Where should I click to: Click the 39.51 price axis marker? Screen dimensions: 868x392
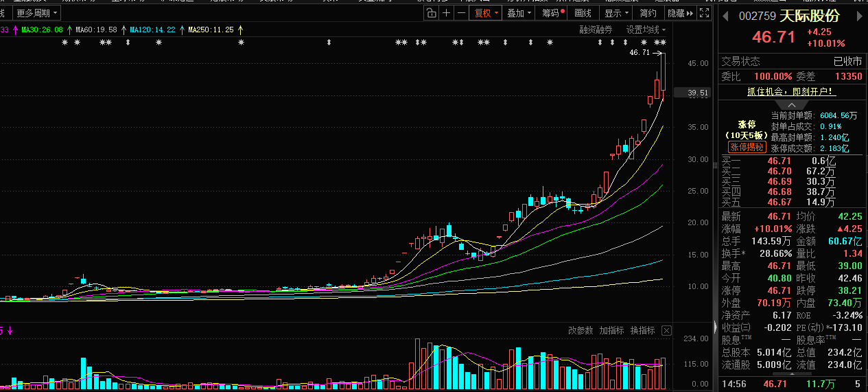[x=694, y=93]
